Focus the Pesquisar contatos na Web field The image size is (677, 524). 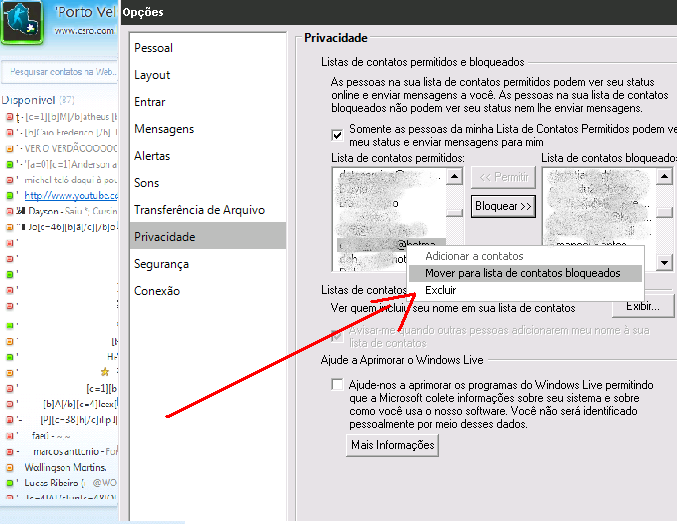62,72
